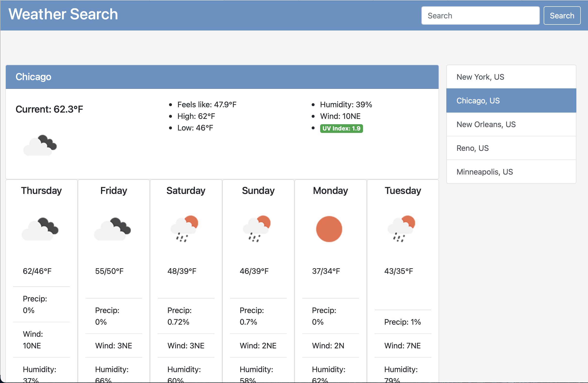Select New York, US from the city list
The height and width of the screenshot is (383, 588).
(511, 77)
